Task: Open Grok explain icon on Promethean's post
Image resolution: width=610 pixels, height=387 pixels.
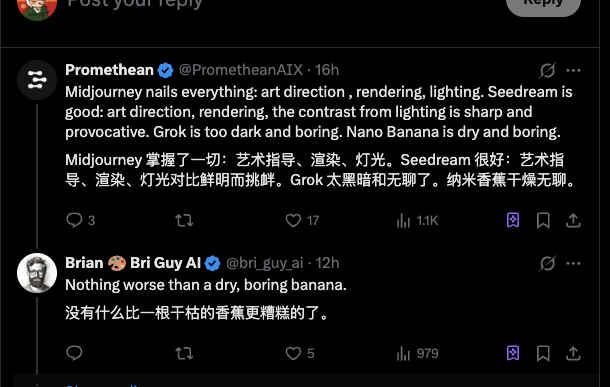Action: (547, 70)
